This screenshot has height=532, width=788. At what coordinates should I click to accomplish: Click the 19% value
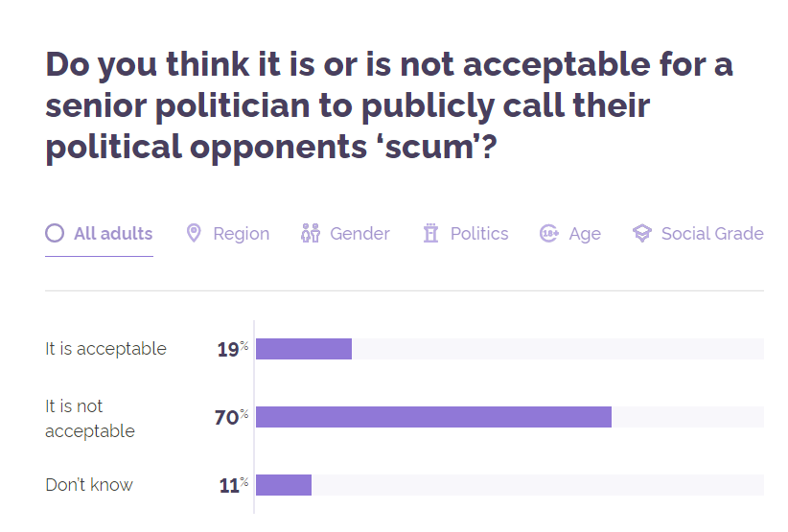[228, 350]
